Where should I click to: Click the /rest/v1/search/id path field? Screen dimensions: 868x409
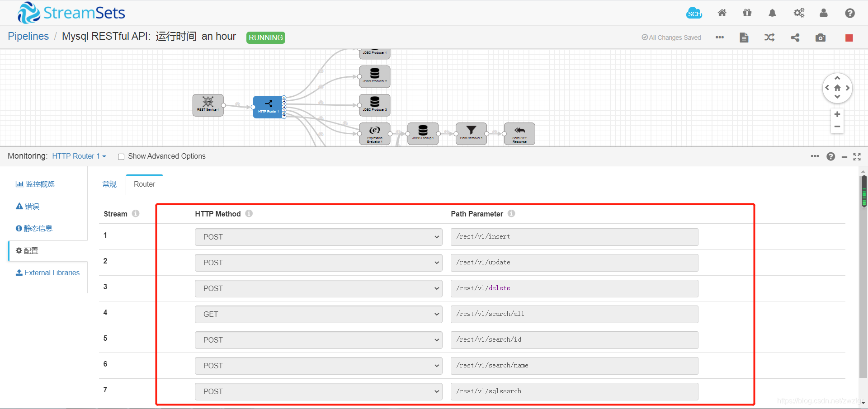[574, 340]
